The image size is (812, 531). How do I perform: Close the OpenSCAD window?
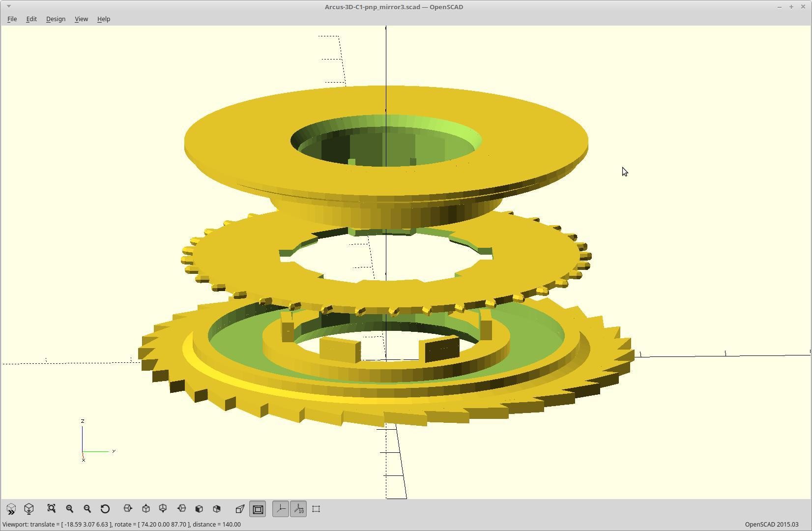[803, 7]
